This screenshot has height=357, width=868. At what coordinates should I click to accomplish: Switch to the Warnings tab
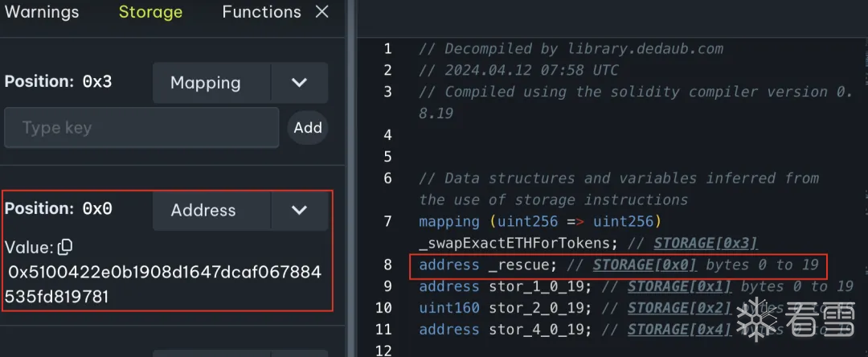[42, 12]
